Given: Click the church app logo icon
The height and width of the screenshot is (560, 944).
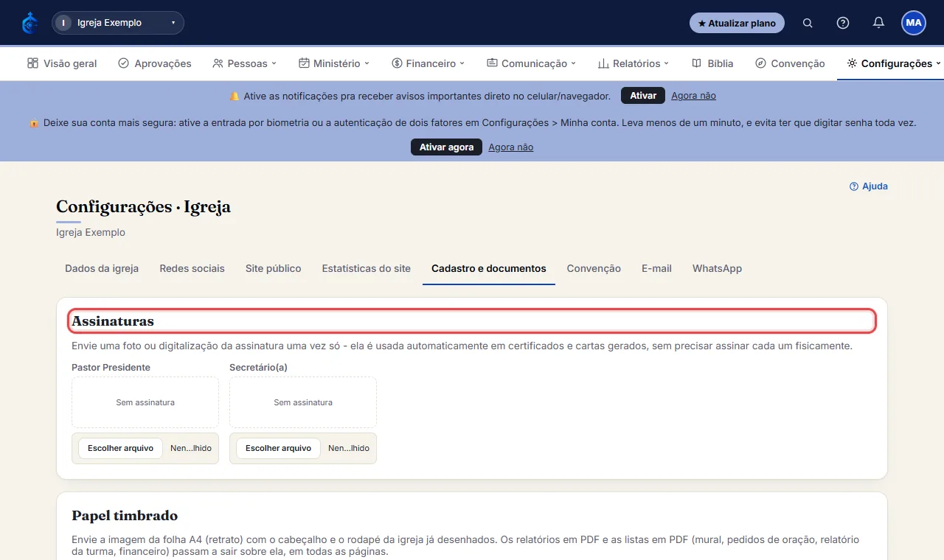Looking at the screenshot, I should [x=30, y=23].
